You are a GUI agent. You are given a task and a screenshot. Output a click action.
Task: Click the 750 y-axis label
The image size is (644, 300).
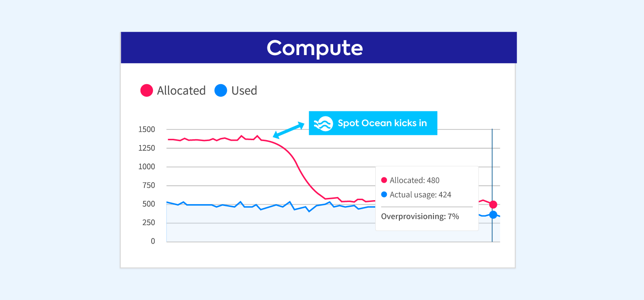[x=148, y=185]
